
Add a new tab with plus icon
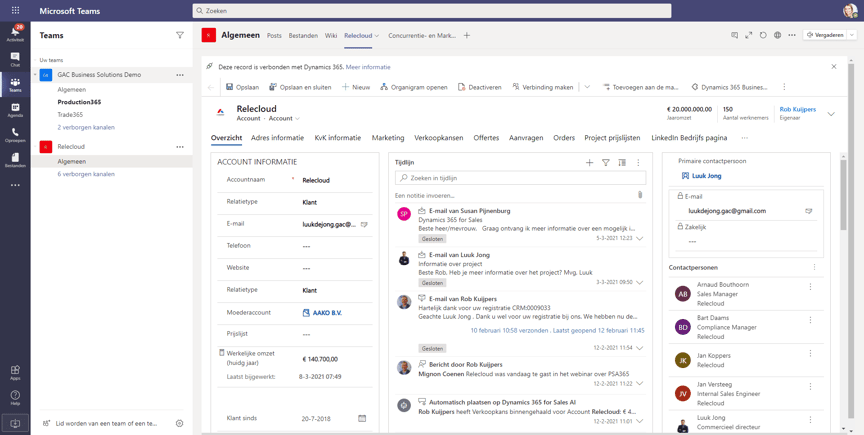(x=467, y=35)
